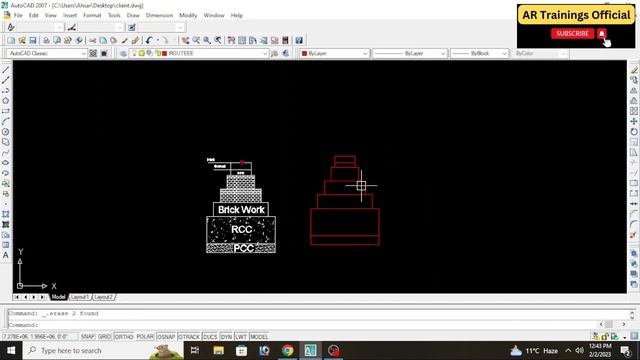Open the ByBlock lineweight dropdown

(x=479, y=53)
